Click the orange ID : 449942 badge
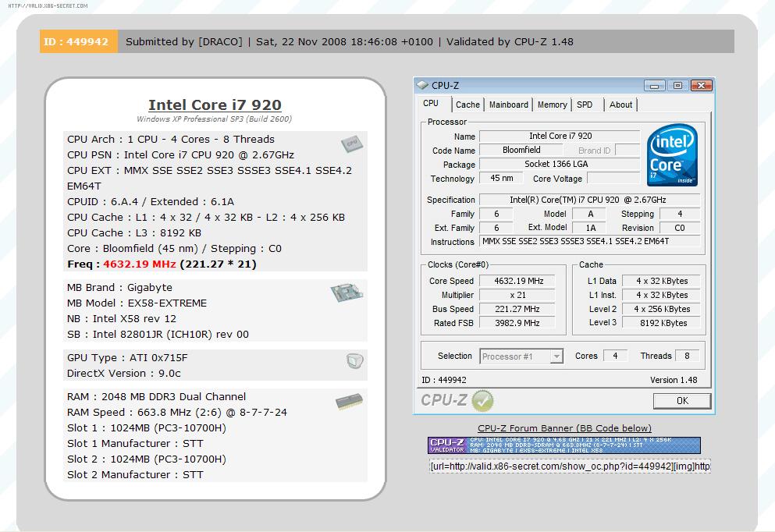The image size is (775, 532). [x=79, y=41]
